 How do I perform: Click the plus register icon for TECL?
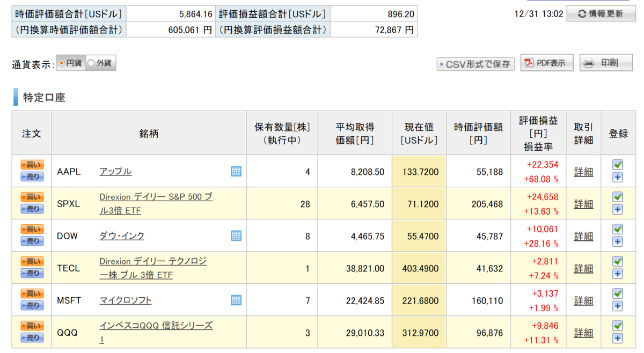[x=618, y=274]
